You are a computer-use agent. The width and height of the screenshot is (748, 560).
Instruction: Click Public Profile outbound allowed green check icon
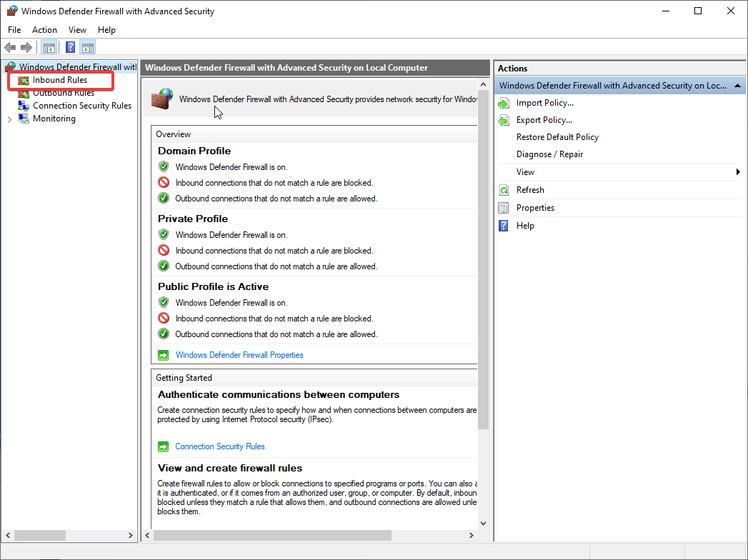pyautogui.click(x=164, y=334)
